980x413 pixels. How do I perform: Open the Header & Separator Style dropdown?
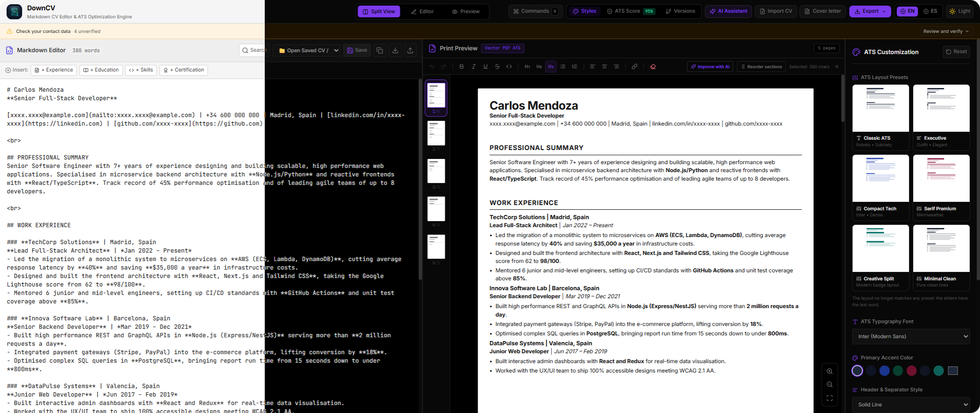pyautogui.click(x=911, y=405)
